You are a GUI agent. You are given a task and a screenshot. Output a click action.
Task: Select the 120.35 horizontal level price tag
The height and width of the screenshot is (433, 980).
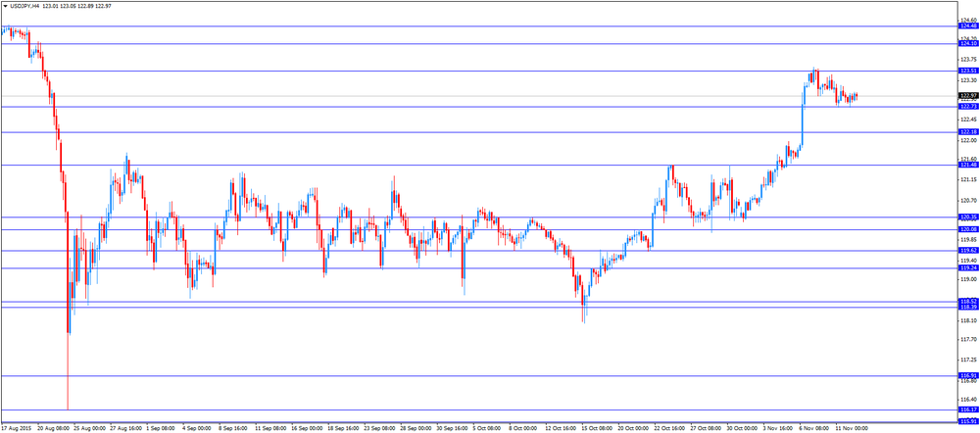(969, 217)
